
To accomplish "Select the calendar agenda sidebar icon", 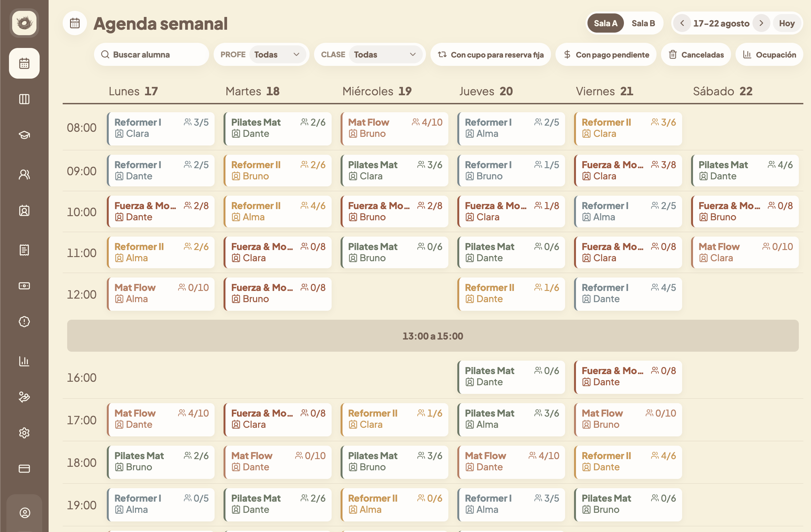I will click(24, 63).
